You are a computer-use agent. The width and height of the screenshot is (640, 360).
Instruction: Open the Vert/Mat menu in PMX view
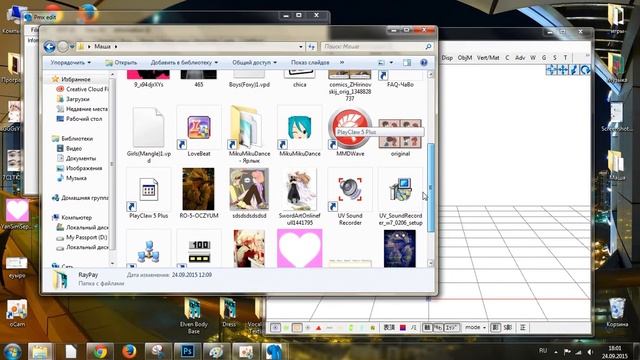[x=488, y=58]
